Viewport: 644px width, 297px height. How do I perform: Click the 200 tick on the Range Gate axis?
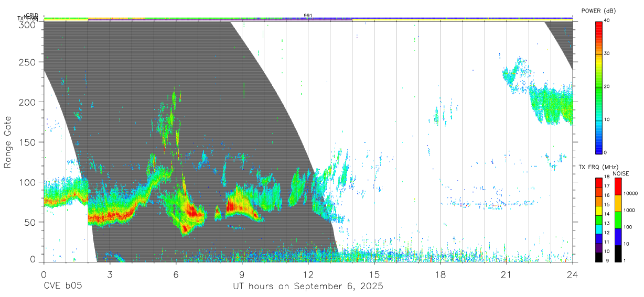click(28, 102)
